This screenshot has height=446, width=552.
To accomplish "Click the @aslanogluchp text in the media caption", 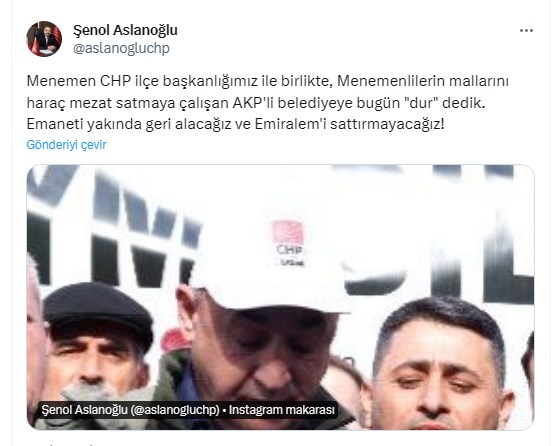I will (x=175, y=410).
